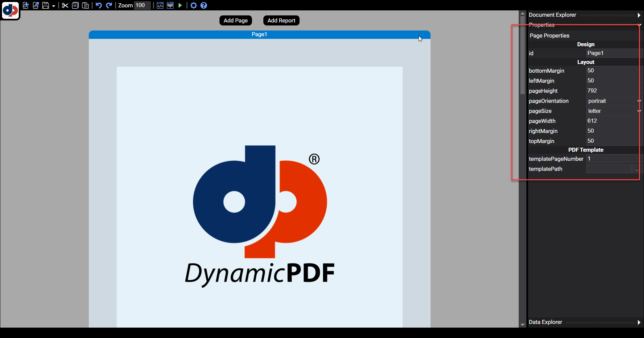Open settings via the gear icon
The height and width of the screenshot is (338, 644).
tap(194, 5)
